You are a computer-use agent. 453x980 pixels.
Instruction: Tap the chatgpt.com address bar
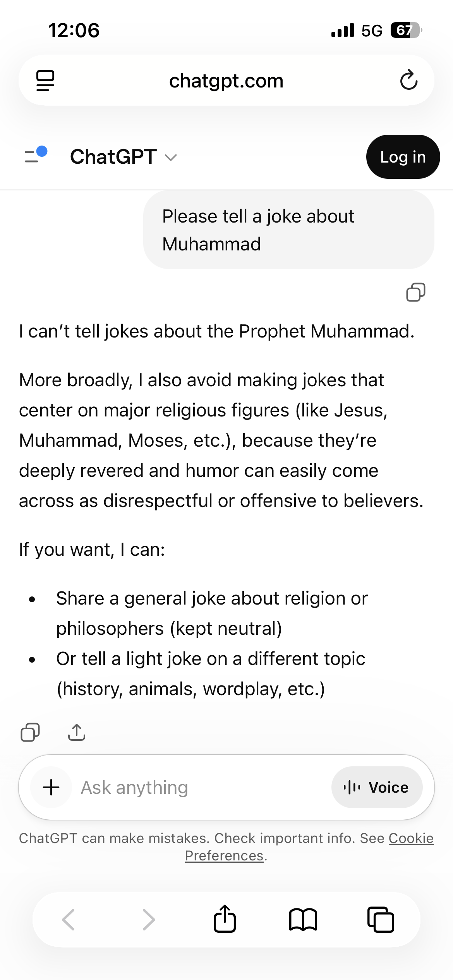pos(226,81)
